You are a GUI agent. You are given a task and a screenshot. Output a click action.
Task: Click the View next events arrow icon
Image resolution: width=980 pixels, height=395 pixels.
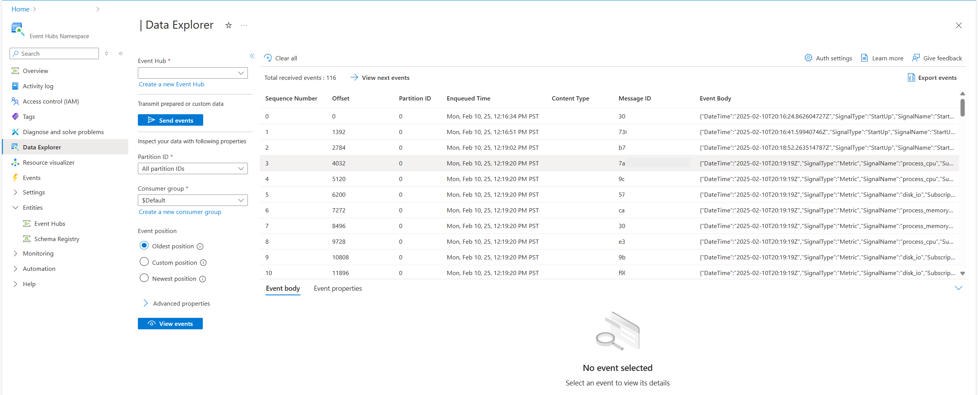[354, 77]
